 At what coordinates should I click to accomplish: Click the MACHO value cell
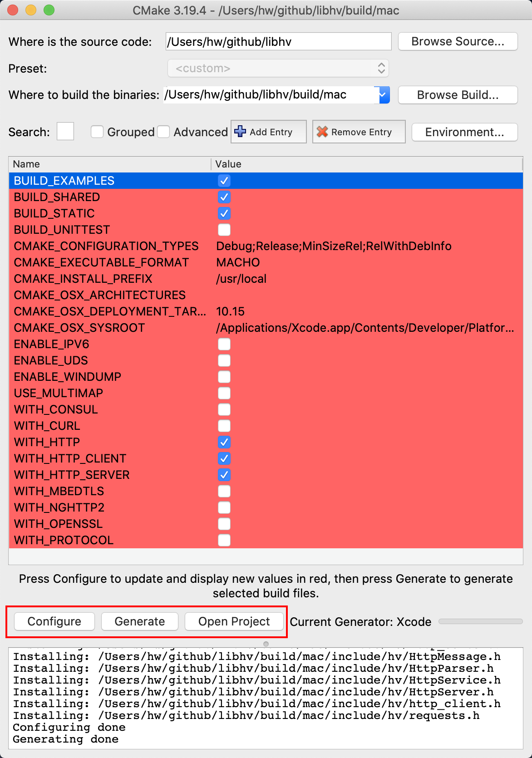pyautogui.click(x=238, y=262)
